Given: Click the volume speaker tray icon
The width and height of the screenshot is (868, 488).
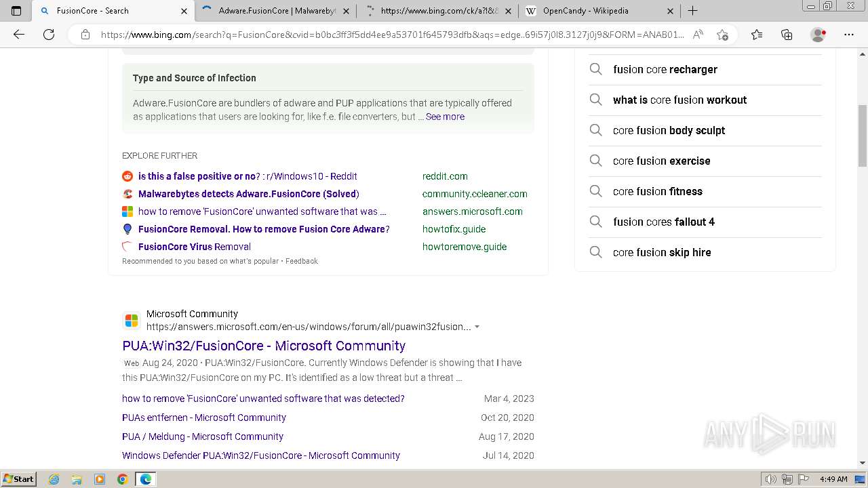Looking at the screenshot, I should point(771,479).
